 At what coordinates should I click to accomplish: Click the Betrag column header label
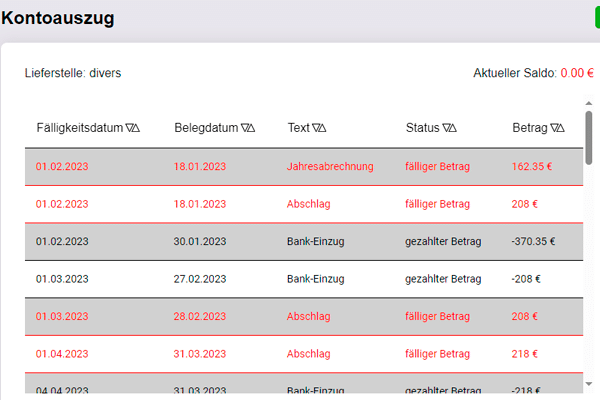[530, 128]
